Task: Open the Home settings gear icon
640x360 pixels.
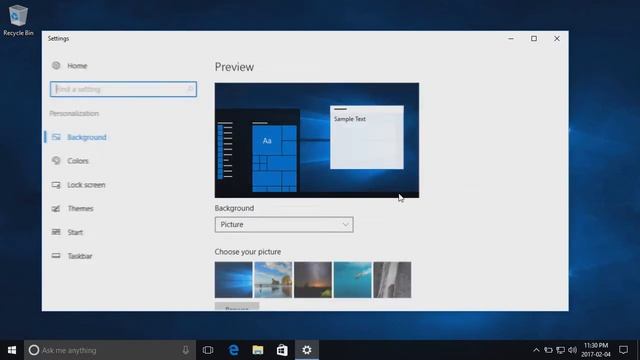Action: point(56,65)
